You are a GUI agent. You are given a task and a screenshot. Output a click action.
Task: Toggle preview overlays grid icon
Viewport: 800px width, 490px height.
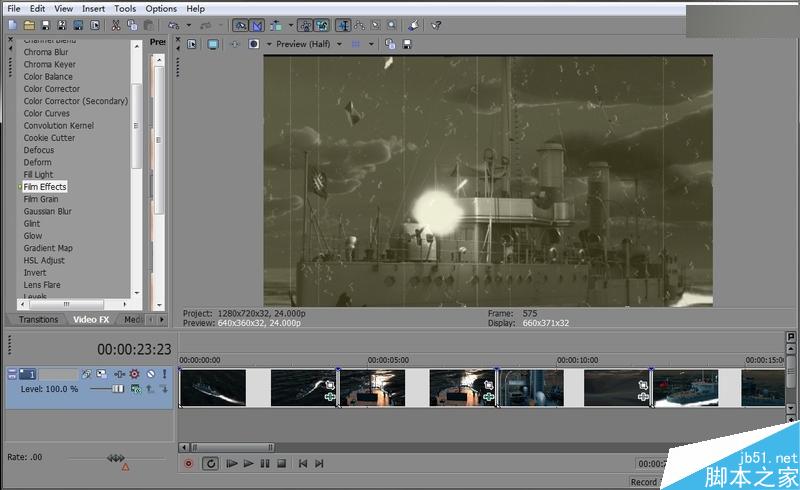356,44
